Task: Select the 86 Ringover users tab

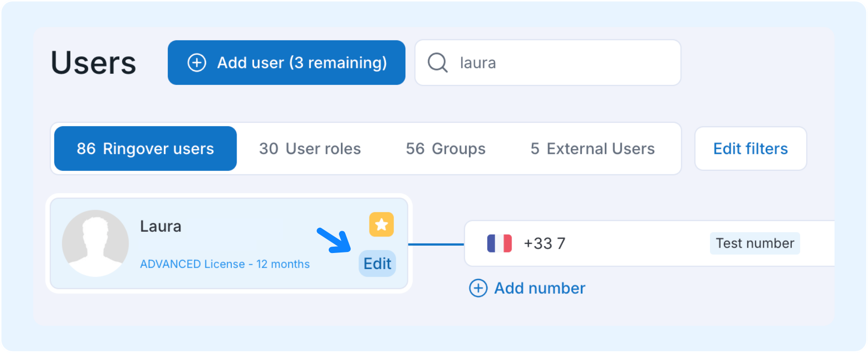Action: pos(145,149)
